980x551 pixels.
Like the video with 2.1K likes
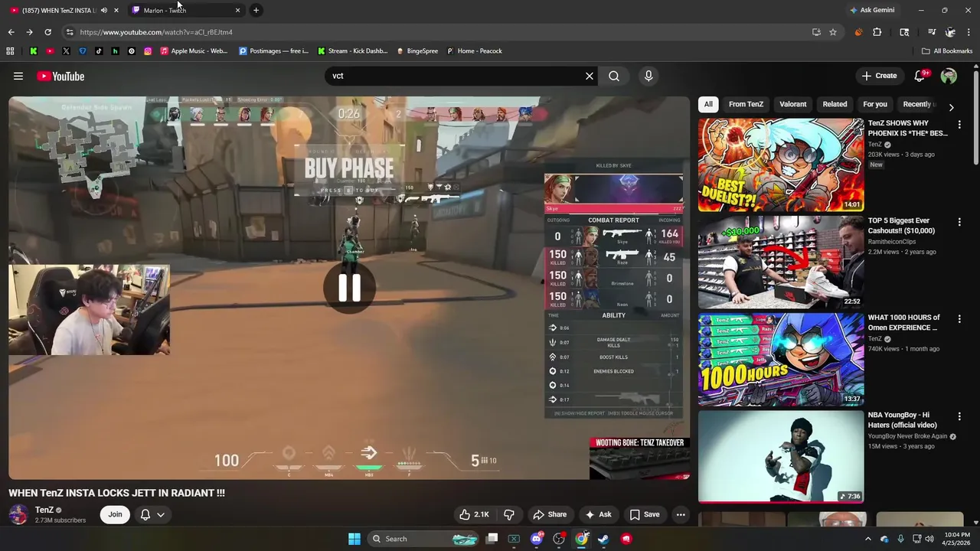tap(474, 514)
